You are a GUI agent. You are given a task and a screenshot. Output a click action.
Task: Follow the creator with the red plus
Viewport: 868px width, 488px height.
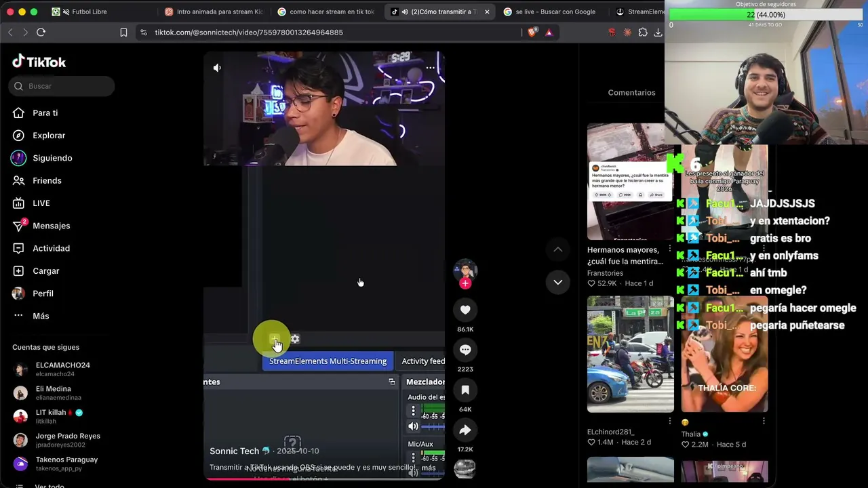tap(465, 283)
